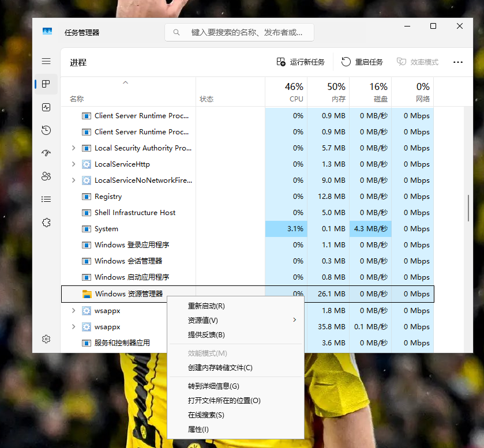Click the Shell Infrastructure Host icon
The height and width of the screenshot is (448, 484).
(87, 213)
